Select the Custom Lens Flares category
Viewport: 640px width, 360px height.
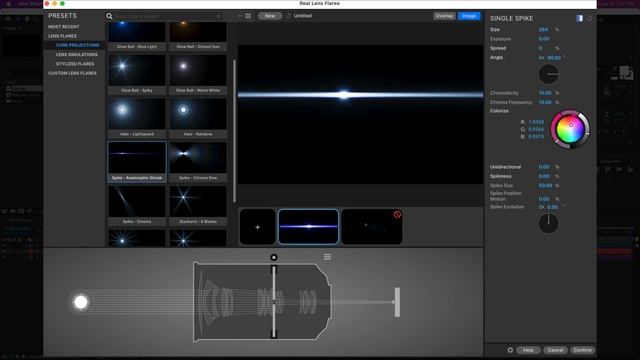(x=72, y=73)
